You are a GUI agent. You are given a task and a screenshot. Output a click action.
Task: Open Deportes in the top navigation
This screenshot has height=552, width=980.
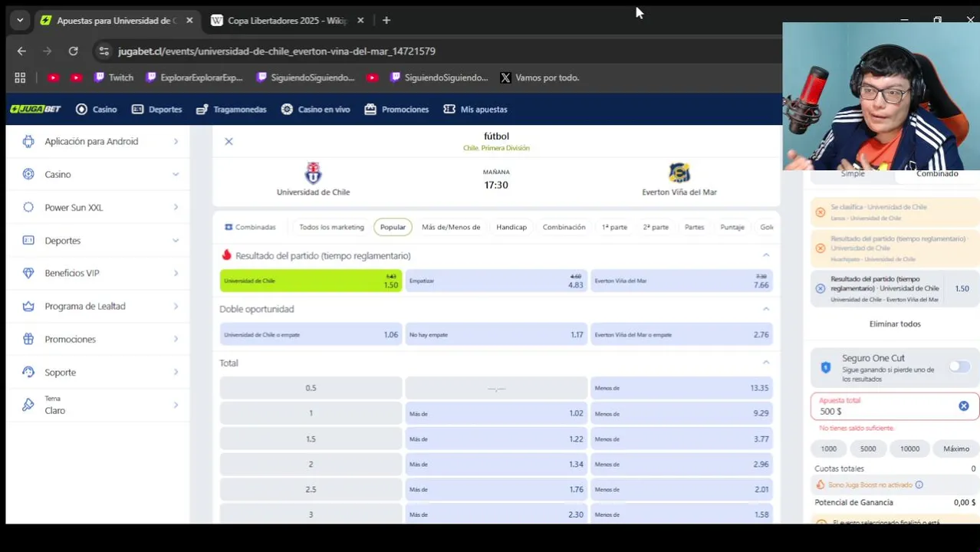click(x=157, y=110)
